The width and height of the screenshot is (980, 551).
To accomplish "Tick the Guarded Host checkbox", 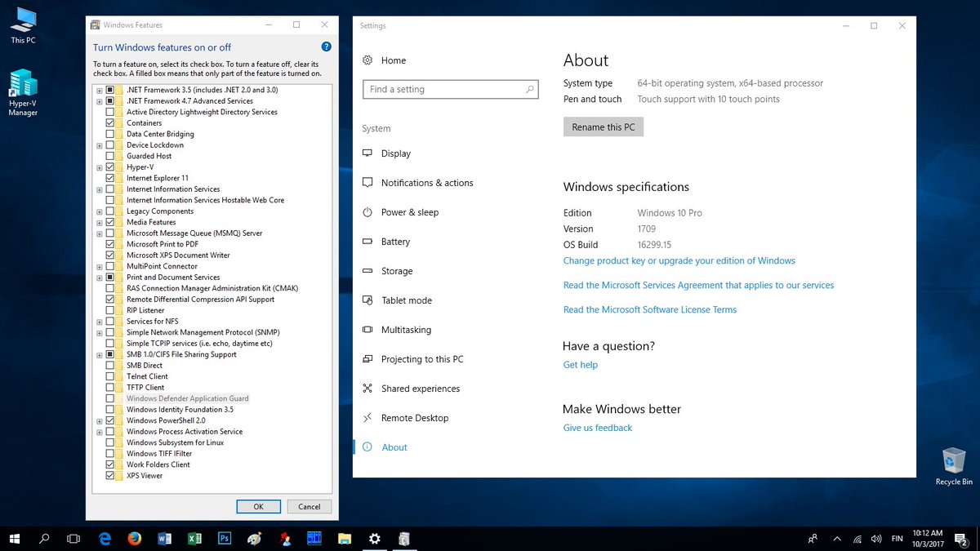I will coord(109,156).
